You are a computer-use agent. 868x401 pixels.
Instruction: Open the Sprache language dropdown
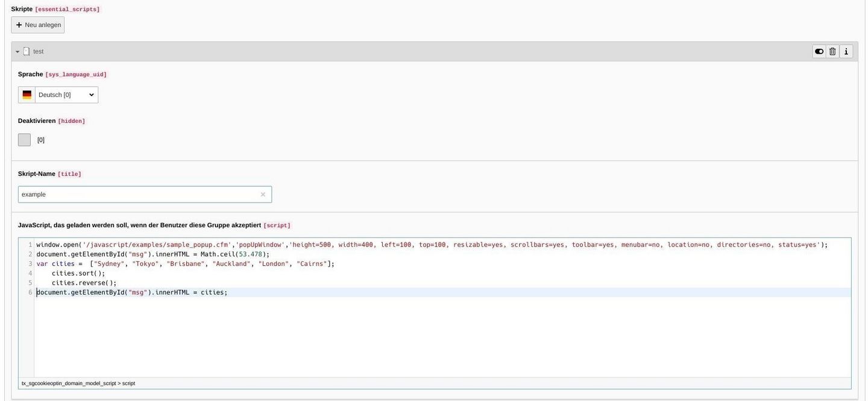[66, 95]
